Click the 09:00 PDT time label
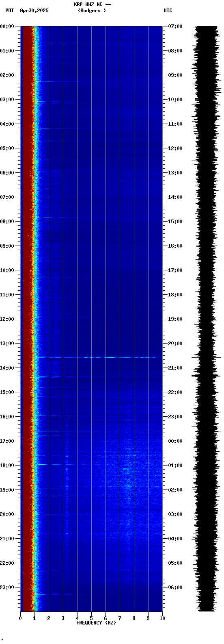Viewport: 224px width, 644px height. point(7,246)
